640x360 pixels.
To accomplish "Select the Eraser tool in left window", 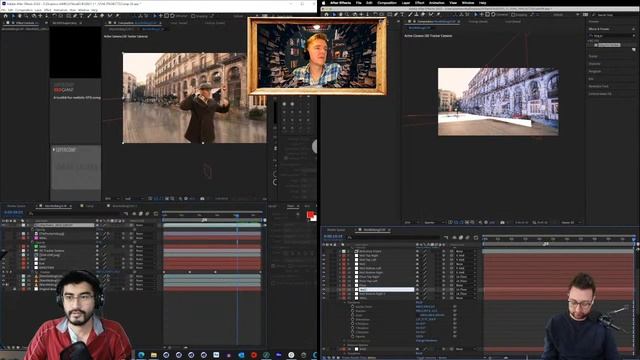I will 102,16.
